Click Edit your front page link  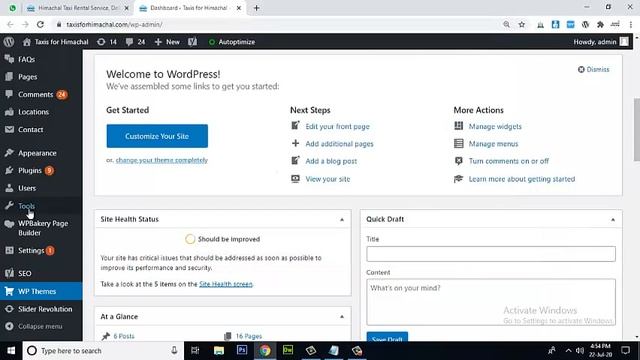338,127
